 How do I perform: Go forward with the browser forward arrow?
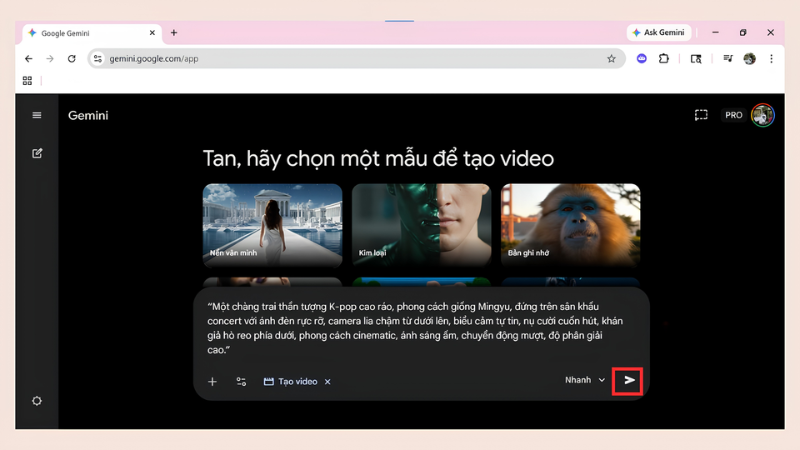coord(50,59)
